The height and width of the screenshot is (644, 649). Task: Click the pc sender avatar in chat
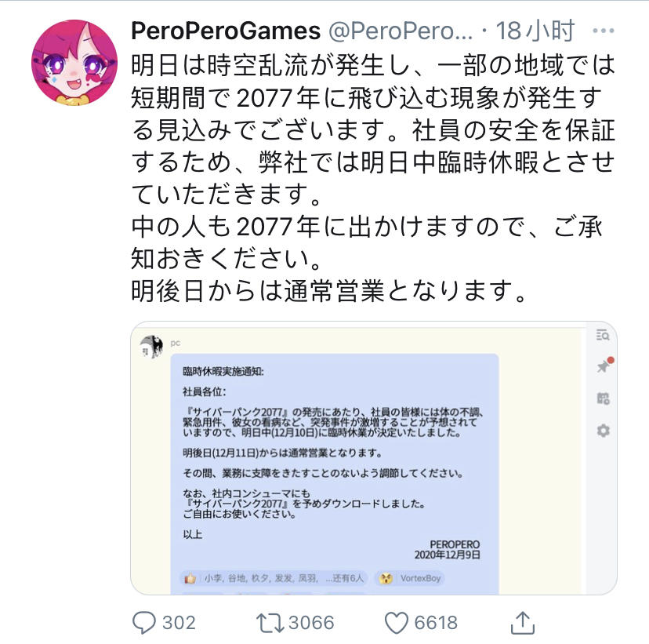pos(152,346)
